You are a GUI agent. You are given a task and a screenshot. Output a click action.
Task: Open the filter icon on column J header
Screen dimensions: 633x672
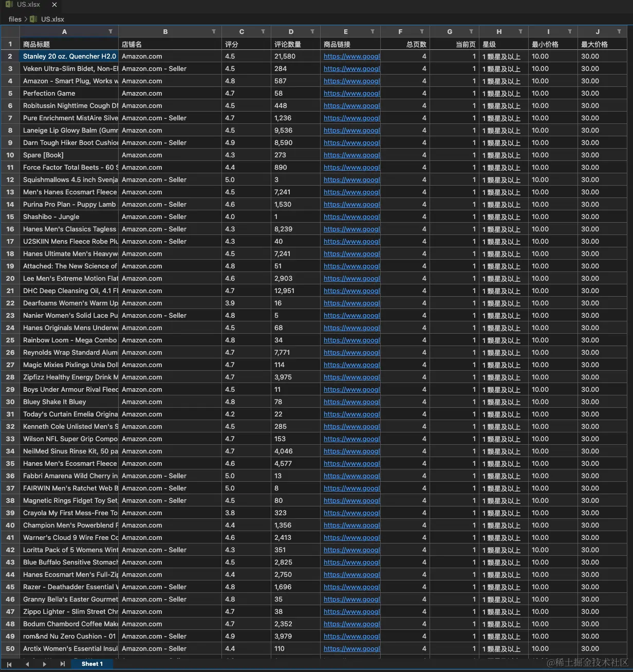tap(619, 32)
